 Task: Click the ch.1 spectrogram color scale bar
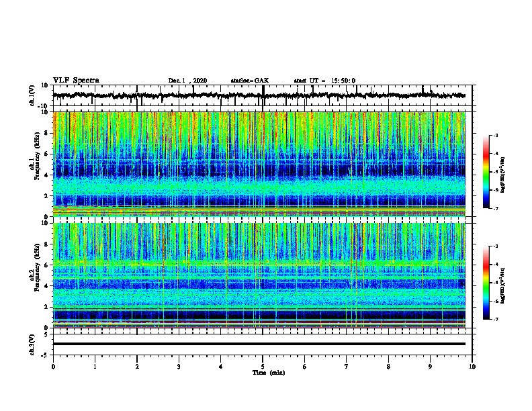click(486, 172)
